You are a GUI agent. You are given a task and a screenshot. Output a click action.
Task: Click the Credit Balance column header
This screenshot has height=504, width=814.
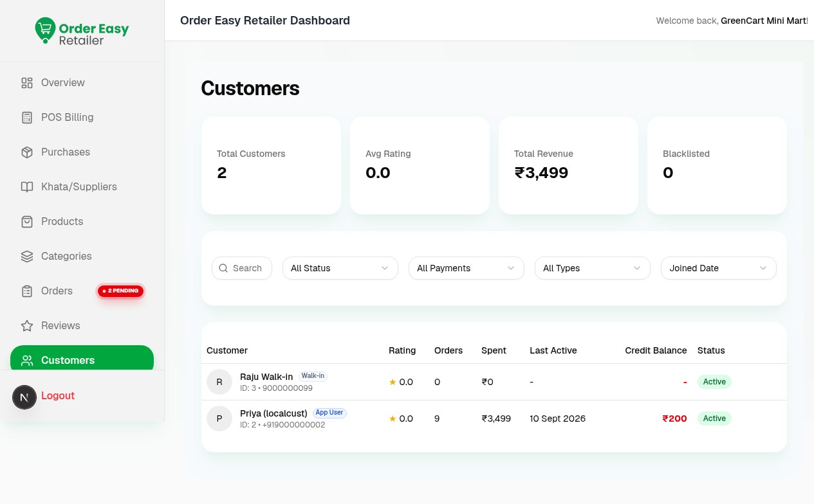pos(656,350)
